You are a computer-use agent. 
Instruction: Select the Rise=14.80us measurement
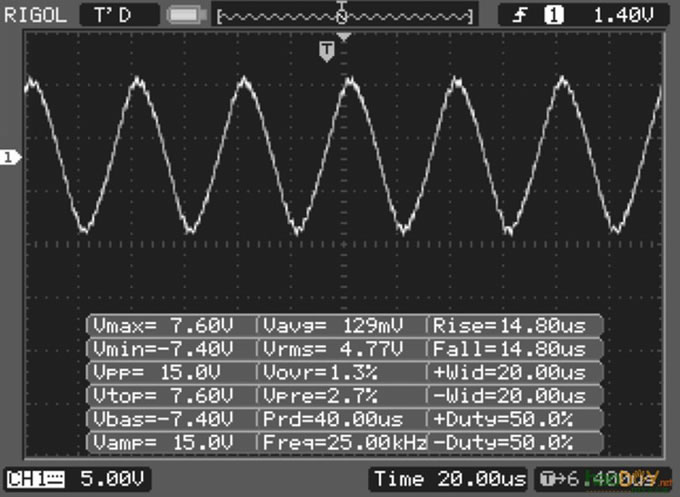point(516,326)
